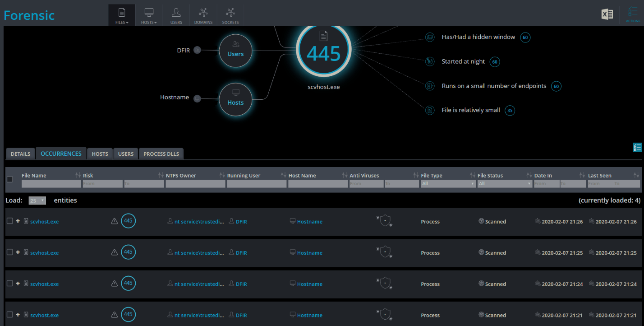Click the Hosts circle node in graph

[235, 99]
